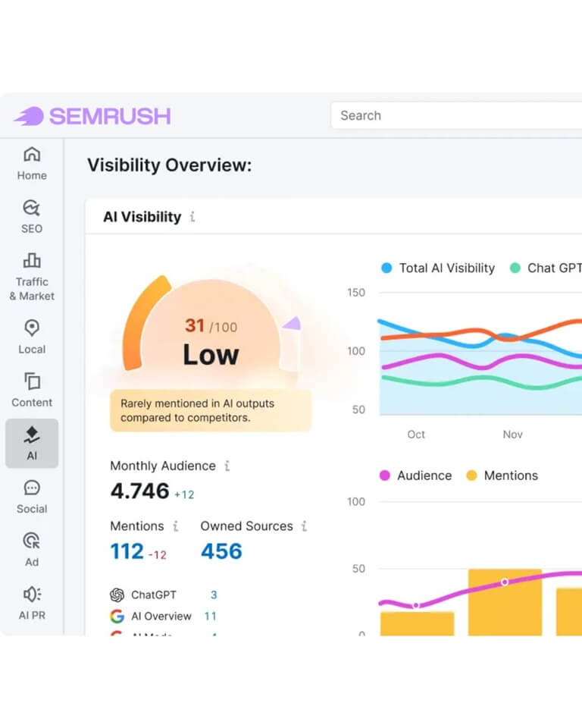Click the +12 audience change value
The image size is (582, 728).
click(x=184, y=495)
